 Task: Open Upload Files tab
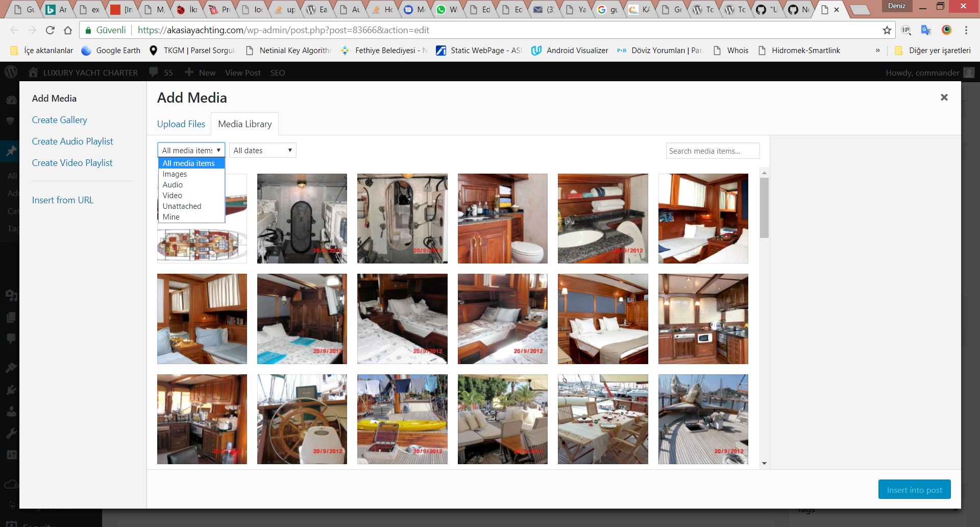(181, 124)
